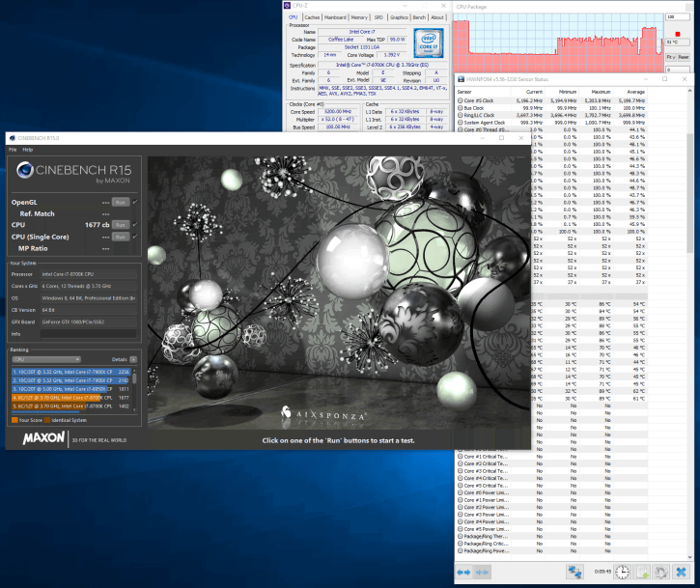Screen dimensions: 700x588
Task: Click the 1677 cb CPU score value
Action: [97, 225]
